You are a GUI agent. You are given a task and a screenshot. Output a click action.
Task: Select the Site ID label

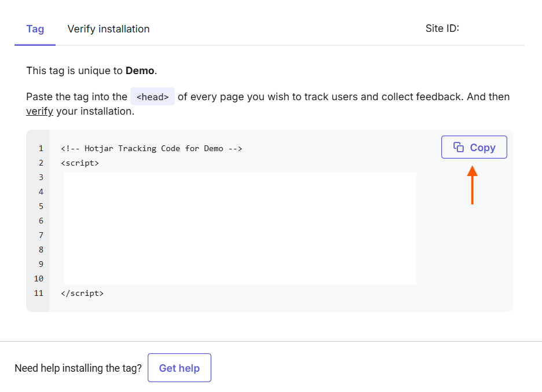tap(442, 28)
